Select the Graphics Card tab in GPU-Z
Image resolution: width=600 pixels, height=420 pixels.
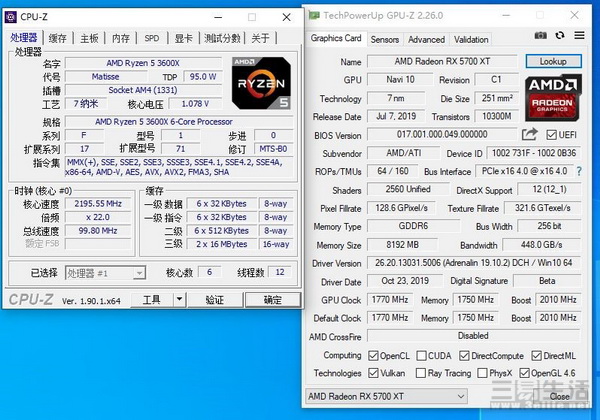[336, 38]
